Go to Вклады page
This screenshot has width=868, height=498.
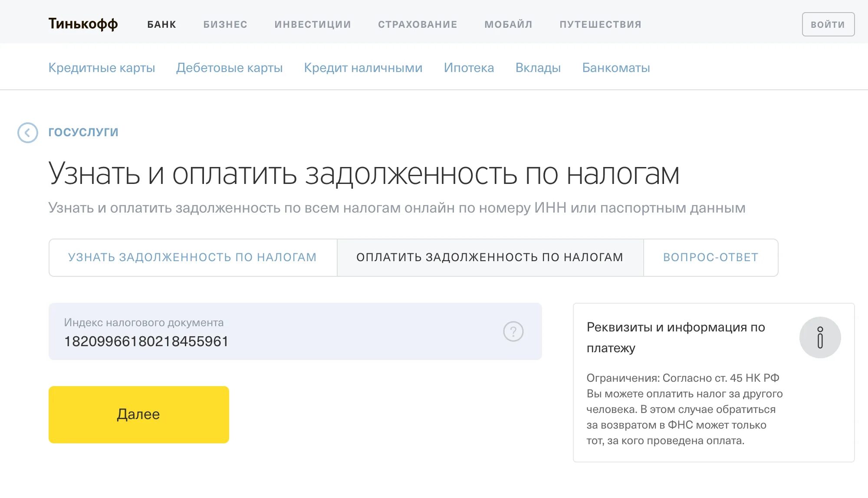[538, 68]
